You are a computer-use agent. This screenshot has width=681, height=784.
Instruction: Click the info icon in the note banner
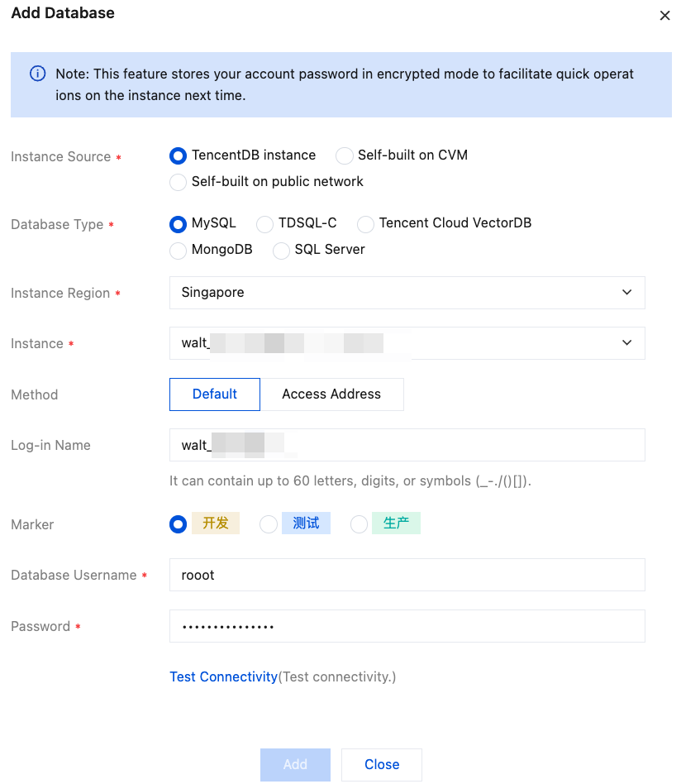point(37,74)
